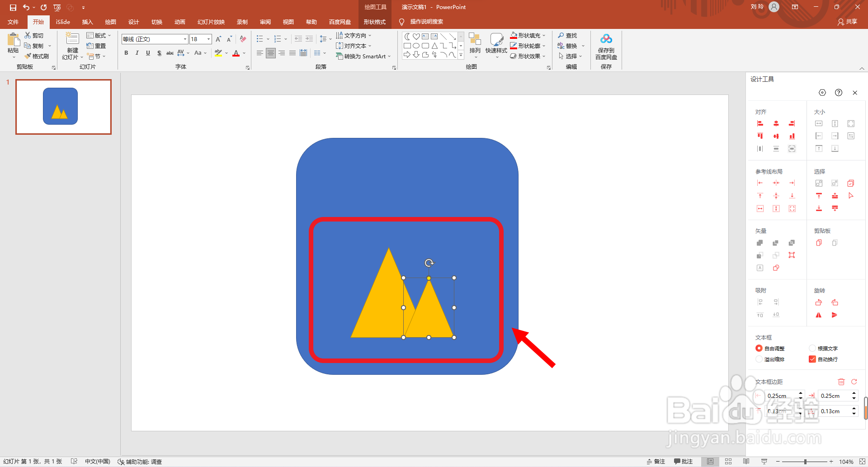Click the red copy icon in 剪贴板 section
This screenshot has width=868, height=467.
(819, 243)
